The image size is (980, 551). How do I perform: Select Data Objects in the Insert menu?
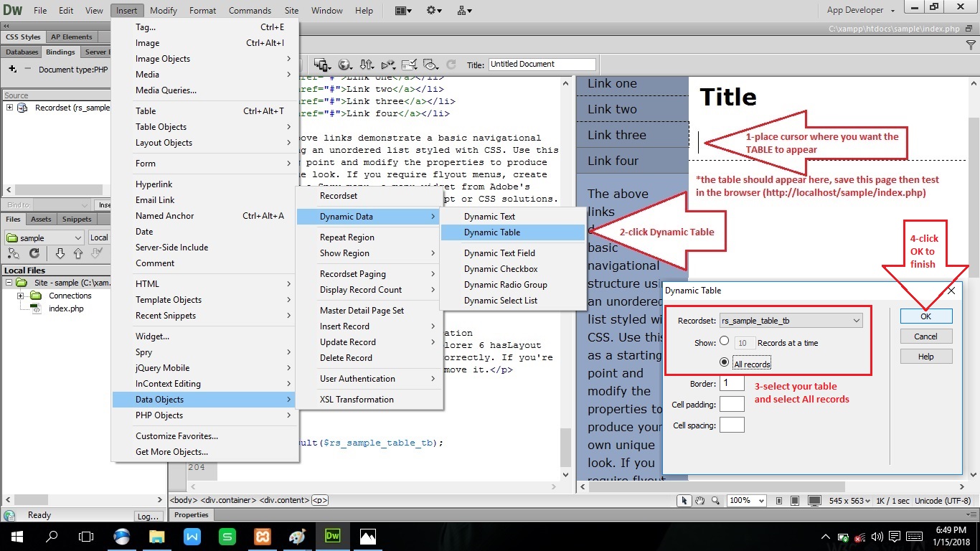tap(204, 400)
